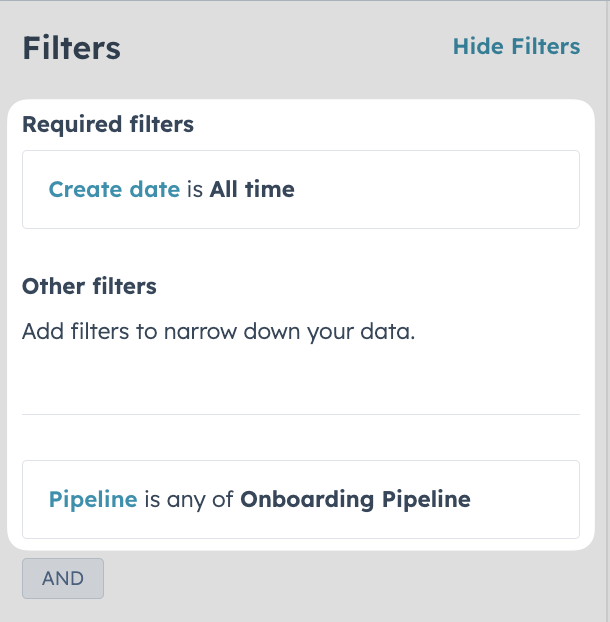The height and width of the screenshot is (622, 610).
Task: Click the word time in All time
Action: [x=270, y=189]
